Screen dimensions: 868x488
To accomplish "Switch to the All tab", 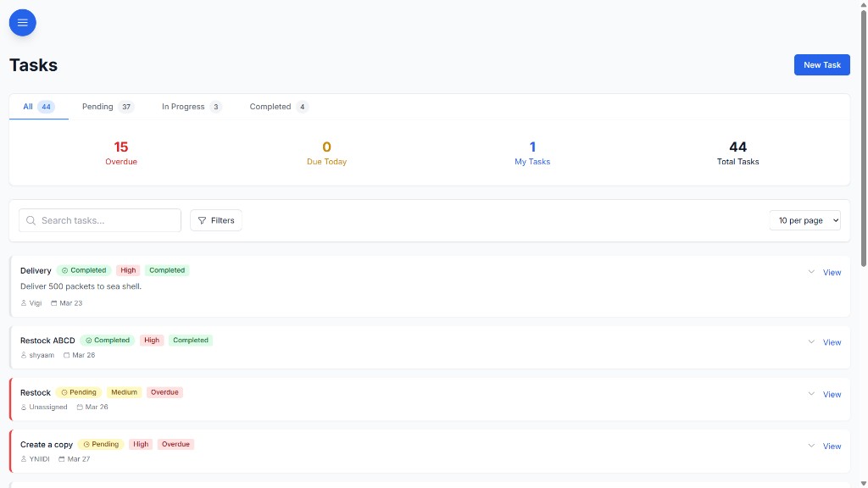I will coord(39,107).
